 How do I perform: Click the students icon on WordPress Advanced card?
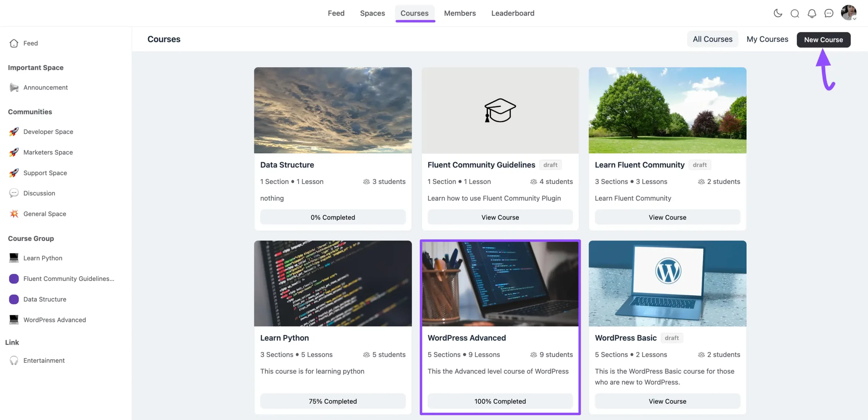533,355
